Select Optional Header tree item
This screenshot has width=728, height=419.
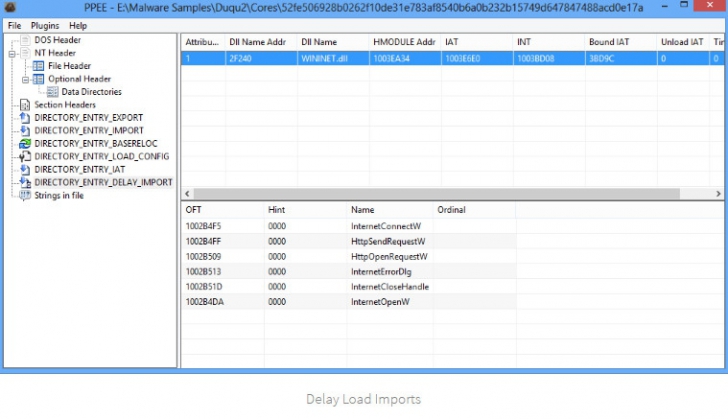click(79, 79)
